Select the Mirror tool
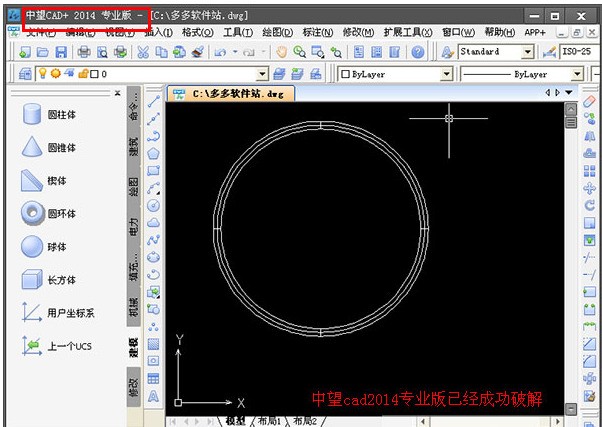The height and width of the screenshot is (427, 602). click(589, 136)
